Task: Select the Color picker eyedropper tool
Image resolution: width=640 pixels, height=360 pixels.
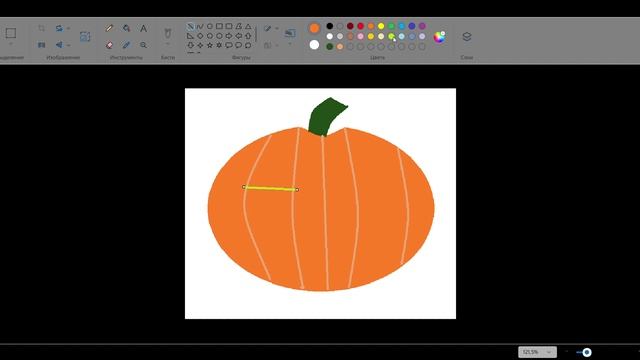Action: click(x=127, y=45)
